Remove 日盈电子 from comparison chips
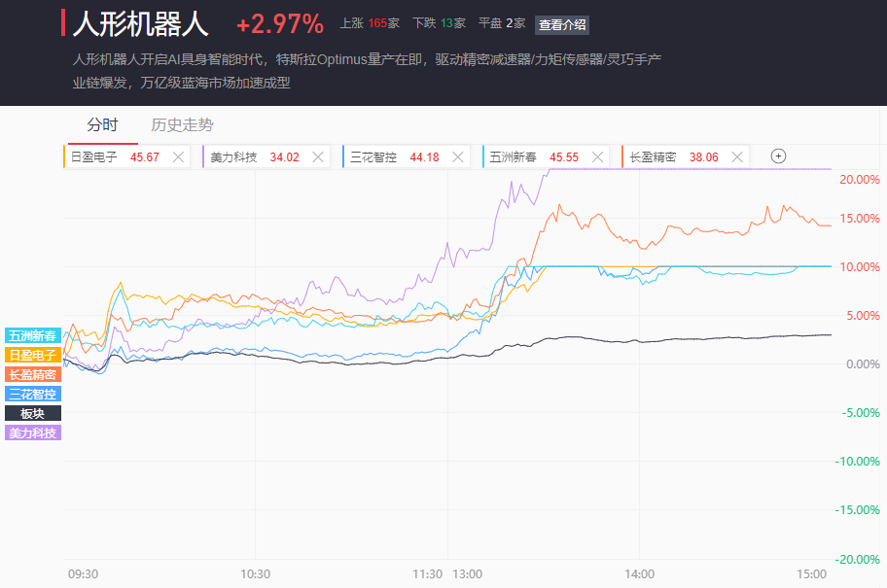Viewport: 887px width, 588px height. (178, 156)
